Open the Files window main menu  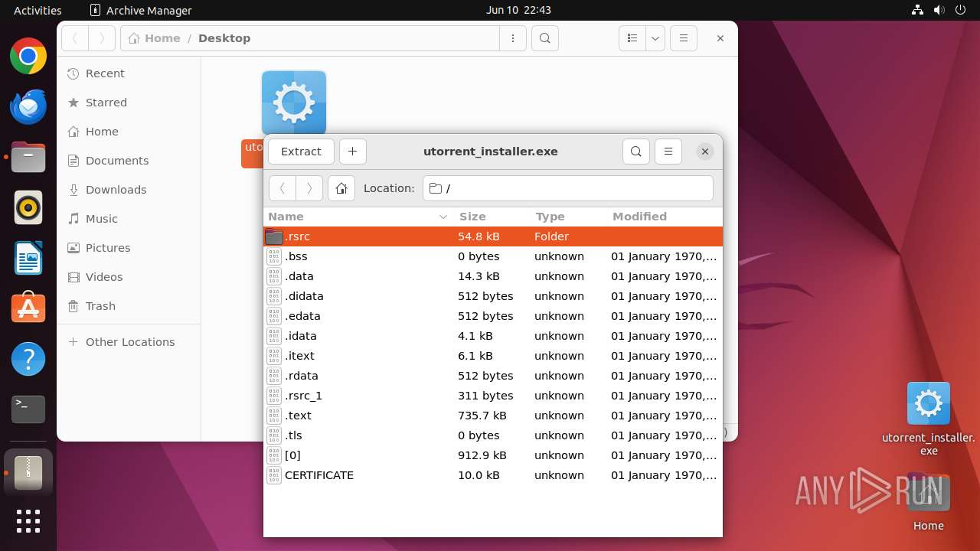pyautogui.click(x=684, y=38)
